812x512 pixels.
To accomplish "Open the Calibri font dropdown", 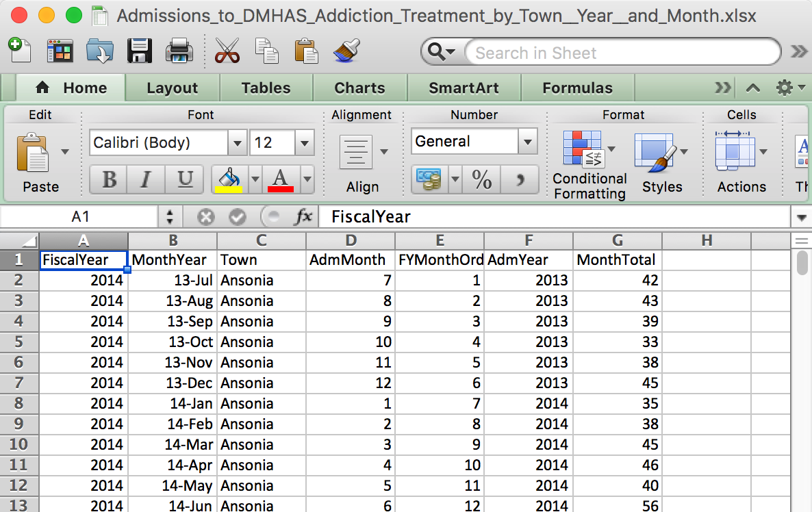I will (x=236, y=142).
